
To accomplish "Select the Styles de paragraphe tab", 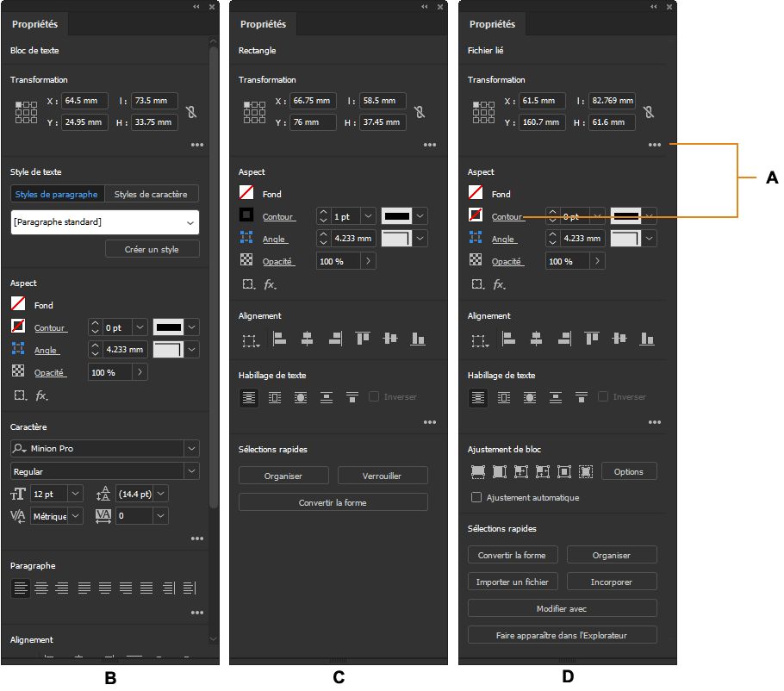I will pos(57,194).
